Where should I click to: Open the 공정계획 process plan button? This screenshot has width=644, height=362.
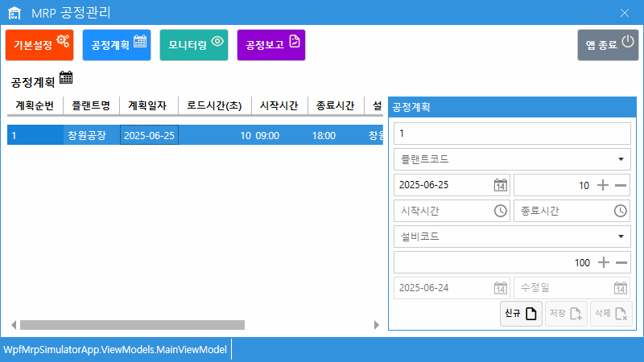click(117, 45)
